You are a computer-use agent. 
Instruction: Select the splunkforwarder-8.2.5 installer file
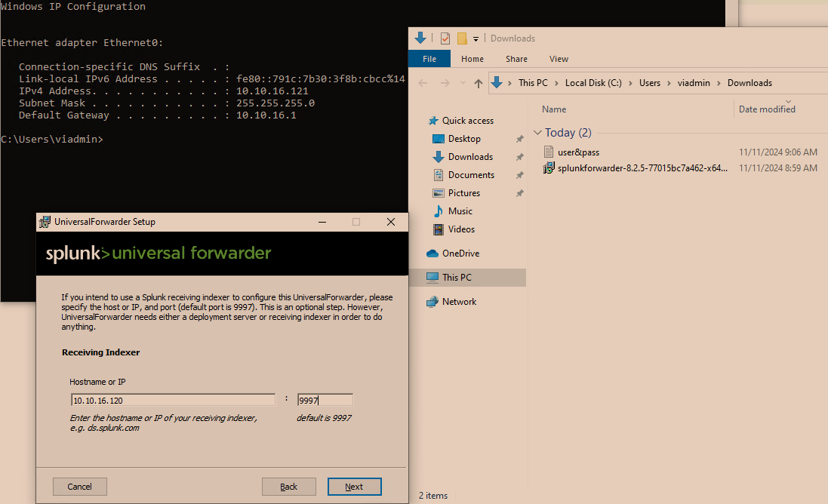tap(642, 167)
